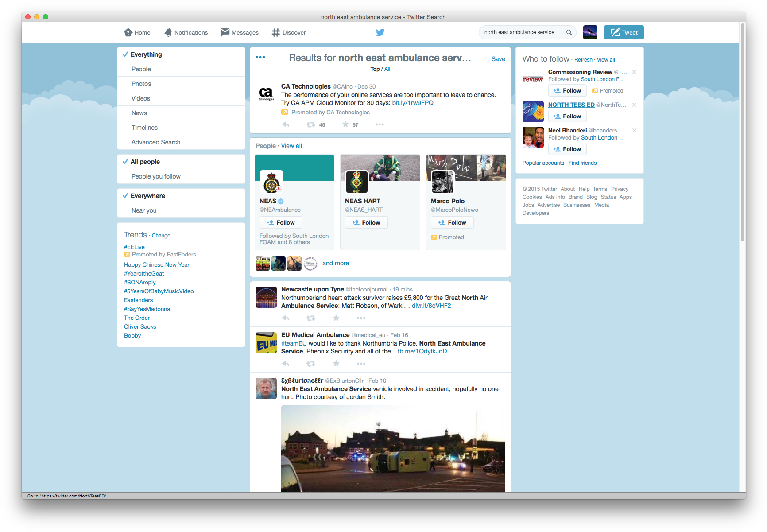Screen dimensions: 767x532
Task: Retweet the CA Technologies tweet
Action: (x=311, y=124)
